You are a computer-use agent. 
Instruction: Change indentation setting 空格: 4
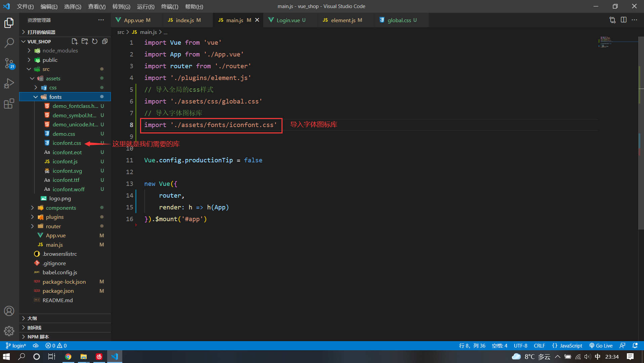tap(500, 346)
